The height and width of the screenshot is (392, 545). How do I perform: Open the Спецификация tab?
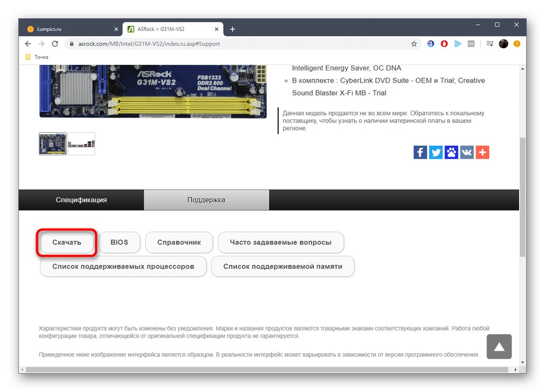(81, 200)
